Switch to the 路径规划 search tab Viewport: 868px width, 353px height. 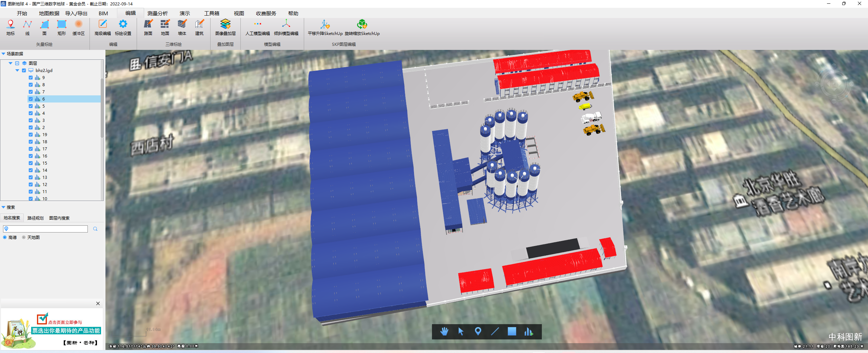pos(35,218)
